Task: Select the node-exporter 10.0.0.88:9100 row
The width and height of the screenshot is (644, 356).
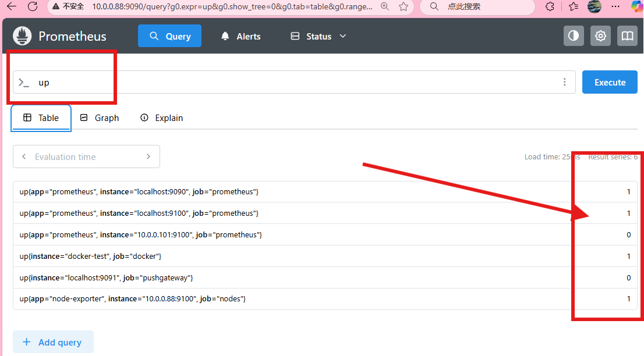Action: (x=325, y=298)
